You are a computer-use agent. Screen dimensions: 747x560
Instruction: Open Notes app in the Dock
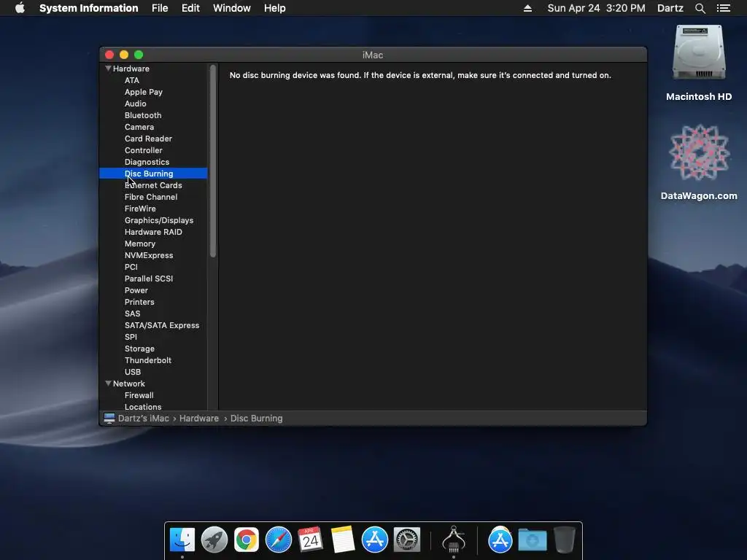(x=343, y=540)
